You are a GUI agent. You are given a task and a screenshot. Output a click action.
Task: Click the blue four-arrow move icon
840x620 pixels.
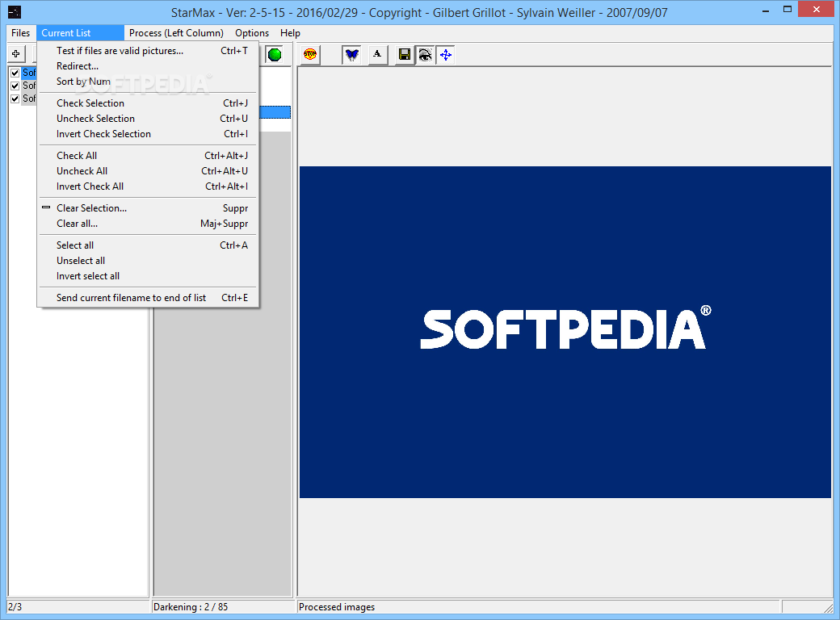tap(446, 55)
